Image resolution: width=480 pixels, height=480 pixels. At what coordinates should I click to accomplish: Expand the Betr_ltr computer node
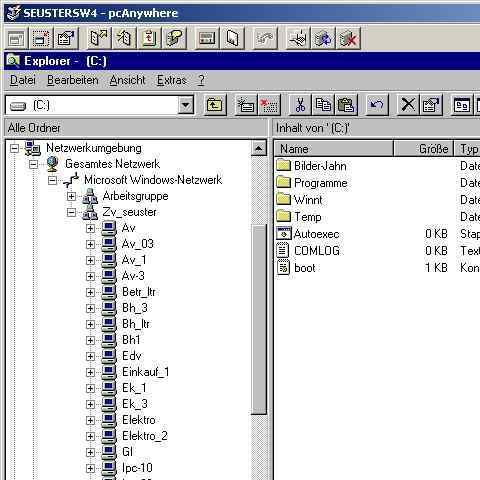click(90, 292)
